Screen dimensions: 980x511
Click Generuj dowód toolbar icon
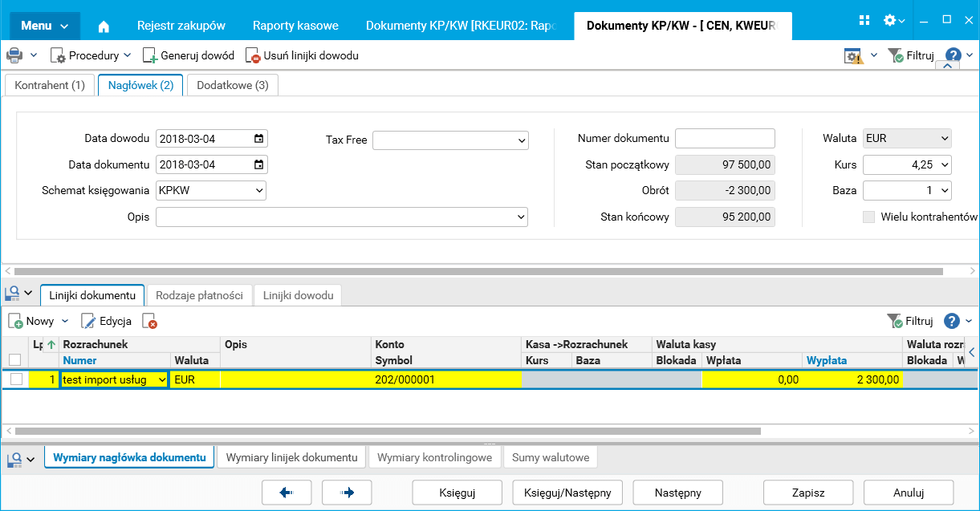point(150,55)
